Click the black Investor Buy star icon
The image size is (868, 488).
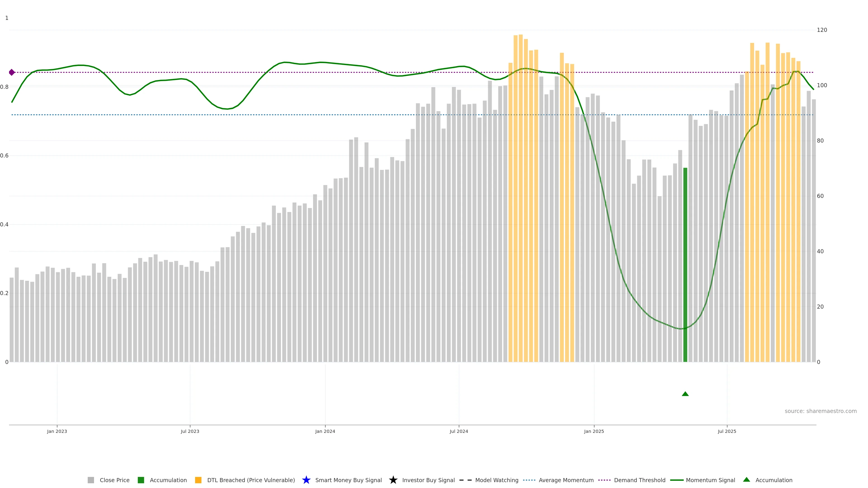coord(393,480)
